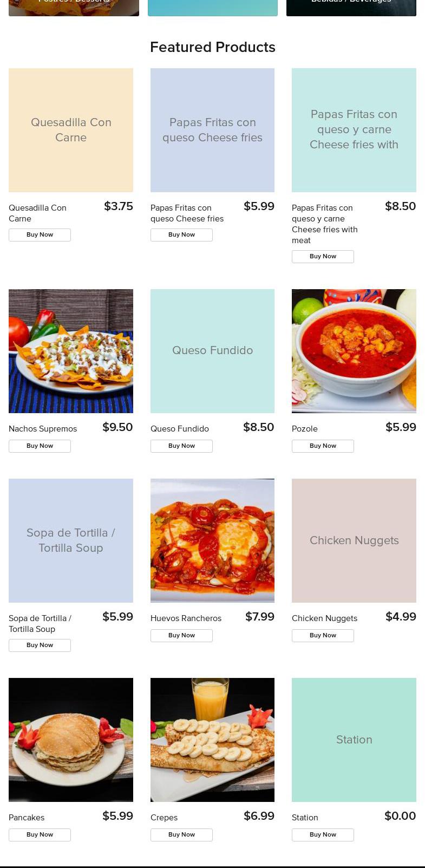Click Buy Now under Nachos Supremos
Image resolution: width=425 pixels, height=868 pixels.
(x=40, y=446)
